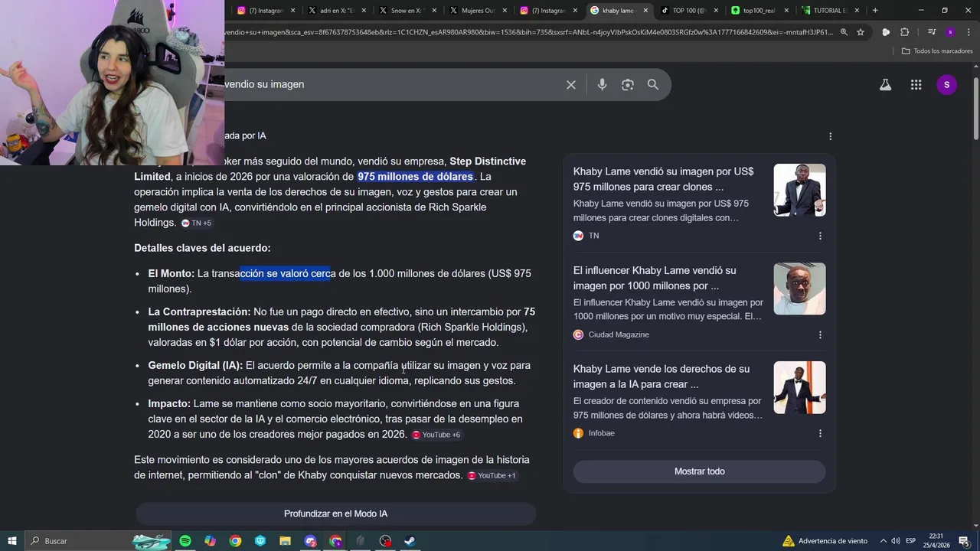Expand the TN +5 source chip
The width and height of the screenshot is (980, 551).
197,223
